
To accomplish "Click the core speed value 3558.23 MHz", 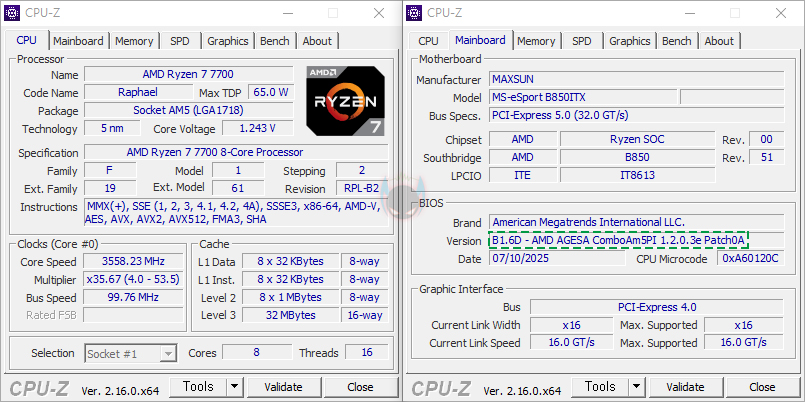I will [x=133, y=261].
